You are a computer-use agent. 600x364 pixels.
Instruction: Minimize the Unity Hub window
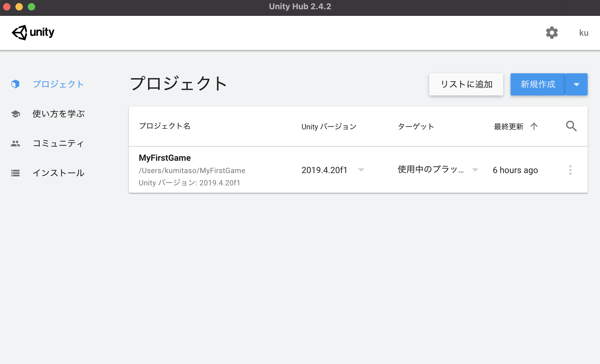(x=19, y=6)
